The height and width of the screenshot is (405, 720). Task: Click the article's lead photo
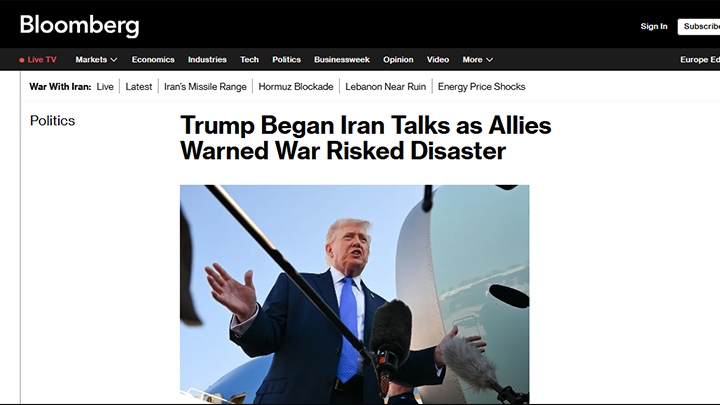coord(354,294)
